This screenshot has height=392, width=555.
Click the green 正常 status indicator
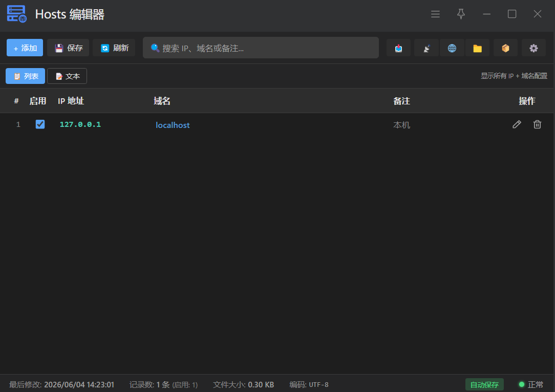coord(531,384)
